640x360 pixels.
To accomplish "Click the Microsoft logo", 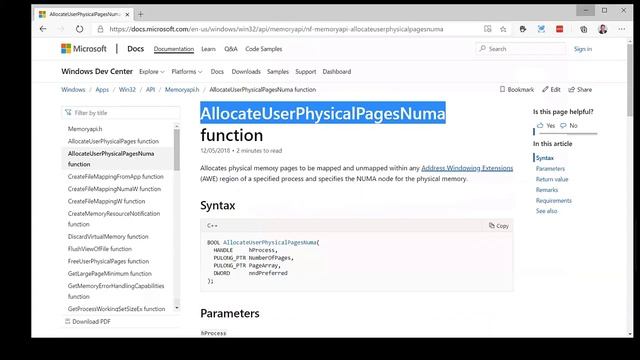I will click(84, 49).
